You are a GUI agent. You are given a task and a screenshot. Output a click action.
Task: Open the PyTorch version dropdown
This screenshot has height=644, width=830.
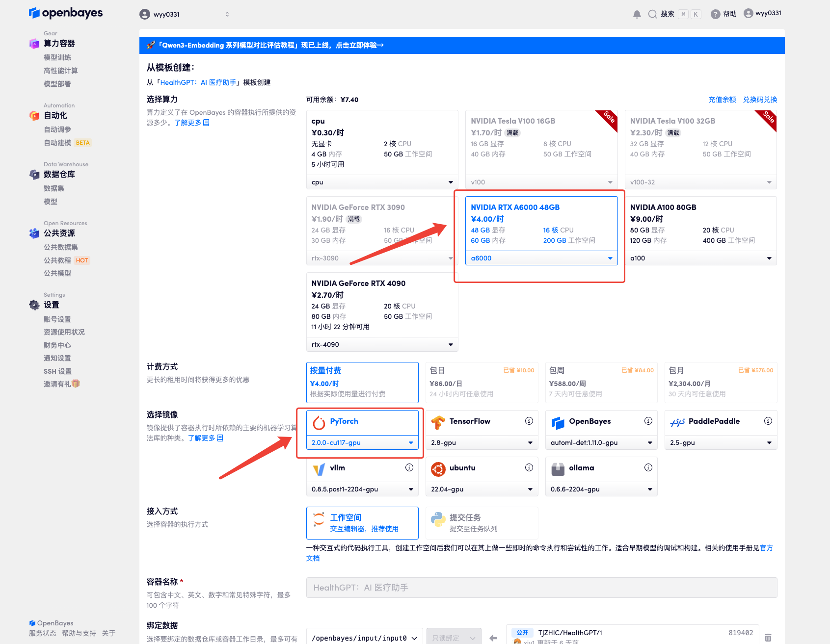pyautogui.click(x=362, y=442)
